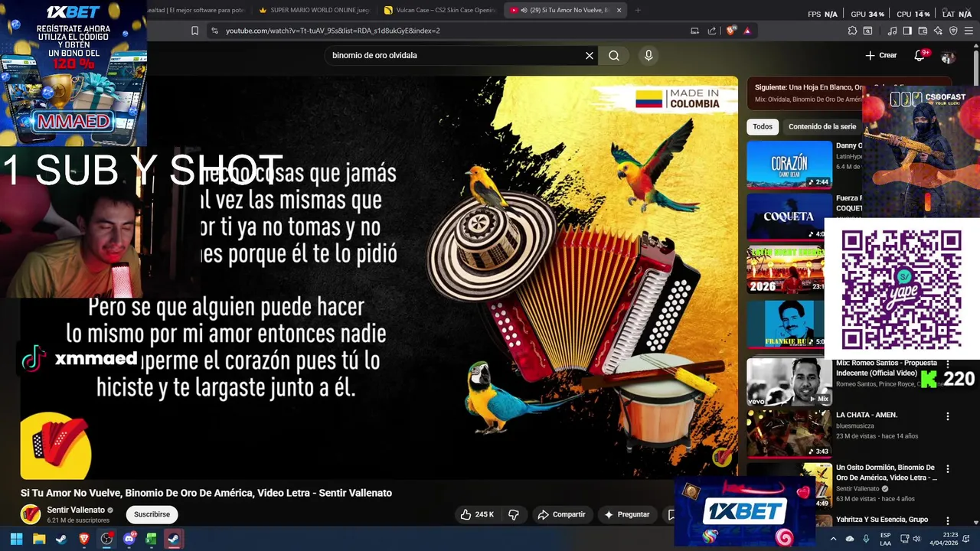
Task: Switch to the SUPER MARIO WORLD ONLINE tab
Action: (x=314, y=10)
